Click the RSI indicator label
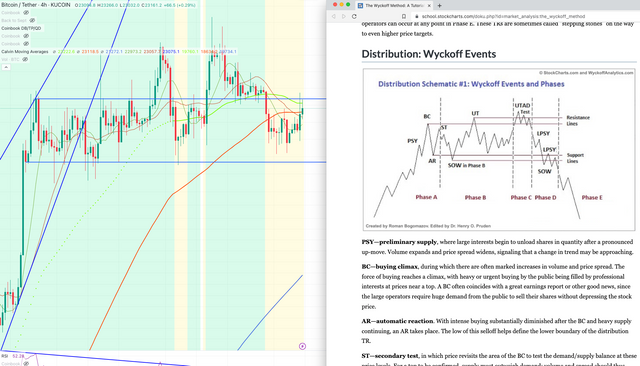Viewport: 640px width, 366px height. point(4,356)
